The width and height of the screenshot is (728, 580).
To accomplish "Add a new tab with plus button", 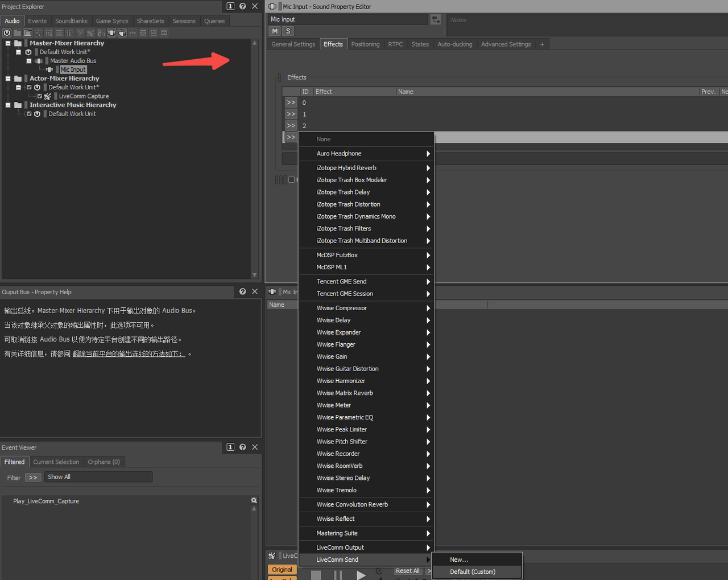I will 542,44.
